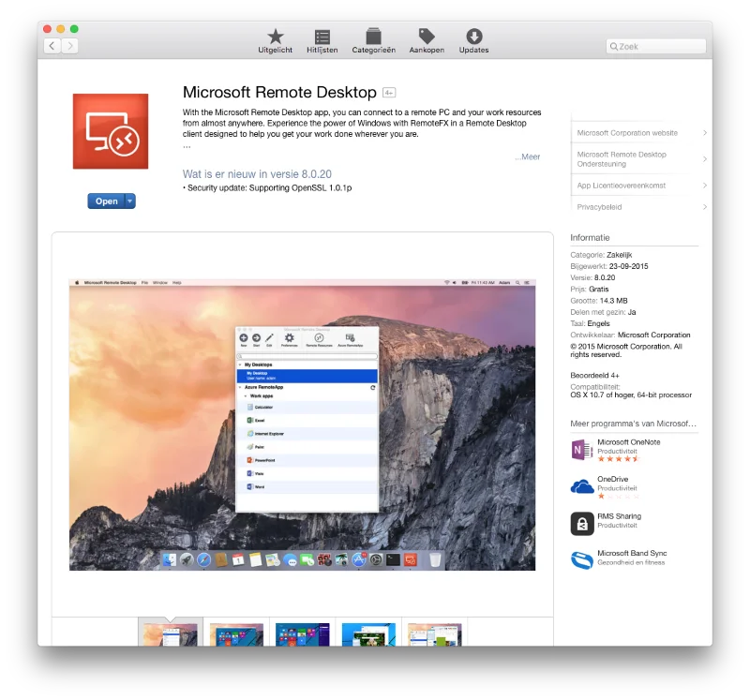Viewport: 750px width, 700px height.
Task: Open the Updates section
Action: coord(473,40)
